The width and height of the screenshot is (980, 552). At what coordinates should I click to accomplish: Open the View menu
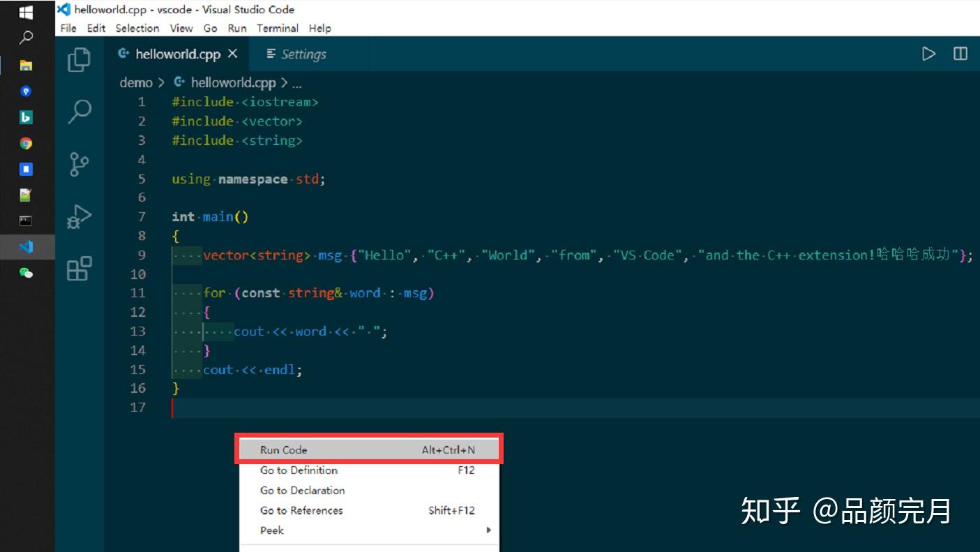point(181,28)
